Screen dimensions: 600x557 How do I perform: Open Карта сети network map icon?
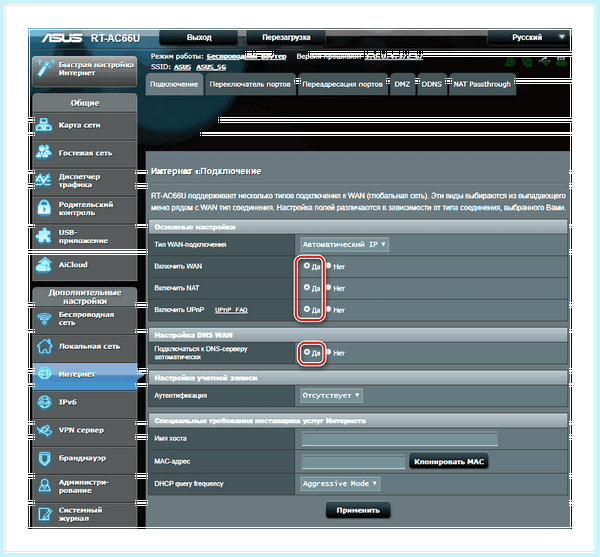44,125
